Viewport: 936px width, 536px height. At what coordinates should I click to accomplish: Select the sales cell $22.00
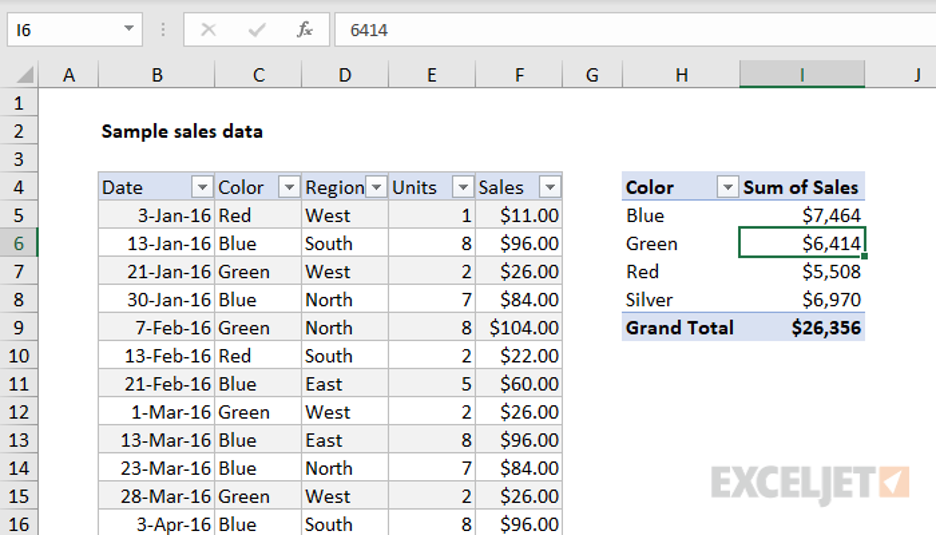coord(519,356)
